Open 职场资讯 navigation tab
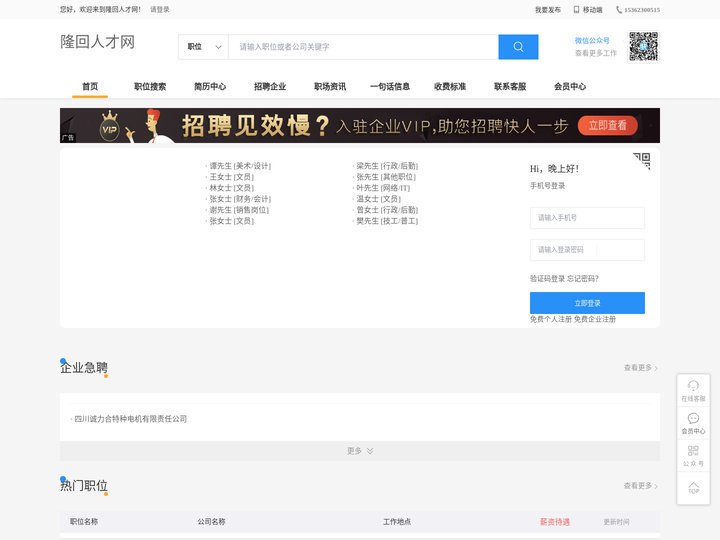Screen dimensions: 720x540 click(330, 86)
